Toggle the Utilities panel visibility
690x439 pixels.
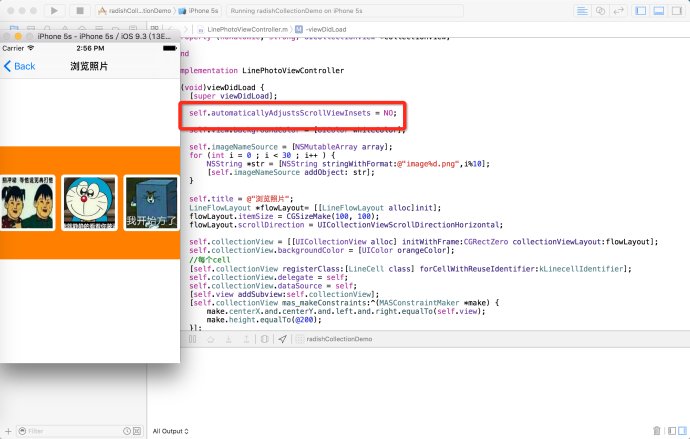click(676, 9)
